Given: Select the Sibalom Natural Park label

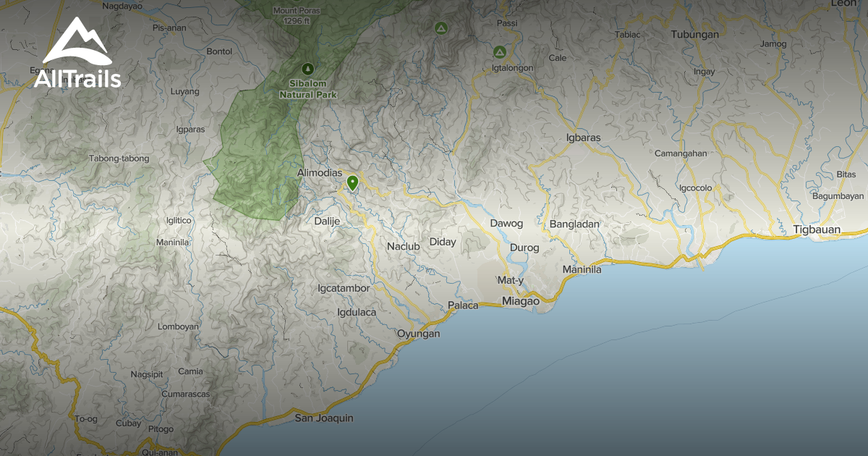Looking at the screenshot, I should tap(307, 90).
